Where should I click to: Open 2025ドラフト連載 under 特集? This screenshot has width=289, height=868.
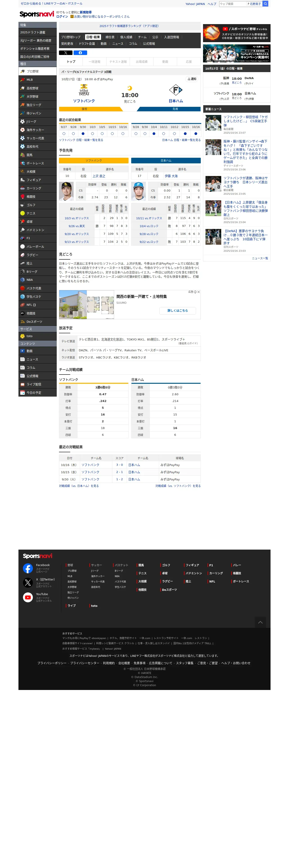pyautogui.click(x=37, y=32)
